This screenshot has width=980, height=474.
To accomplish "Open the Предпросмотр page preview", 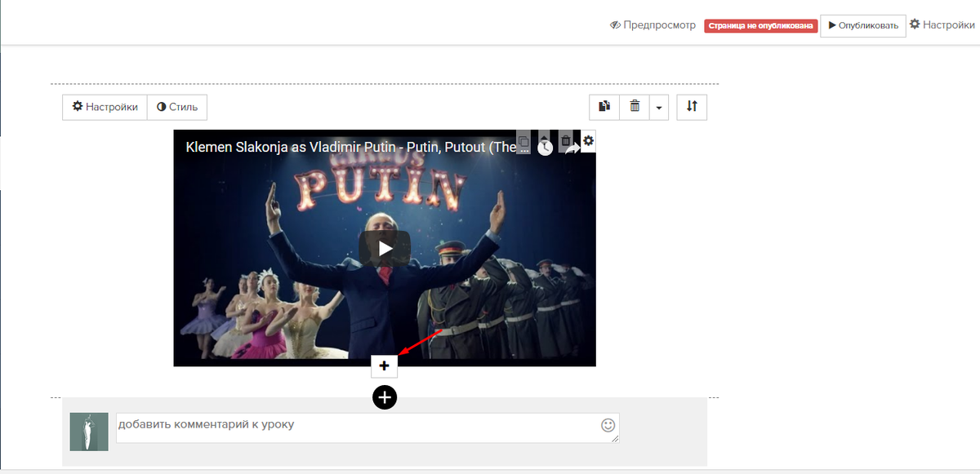I will click(x=653, y=25).
